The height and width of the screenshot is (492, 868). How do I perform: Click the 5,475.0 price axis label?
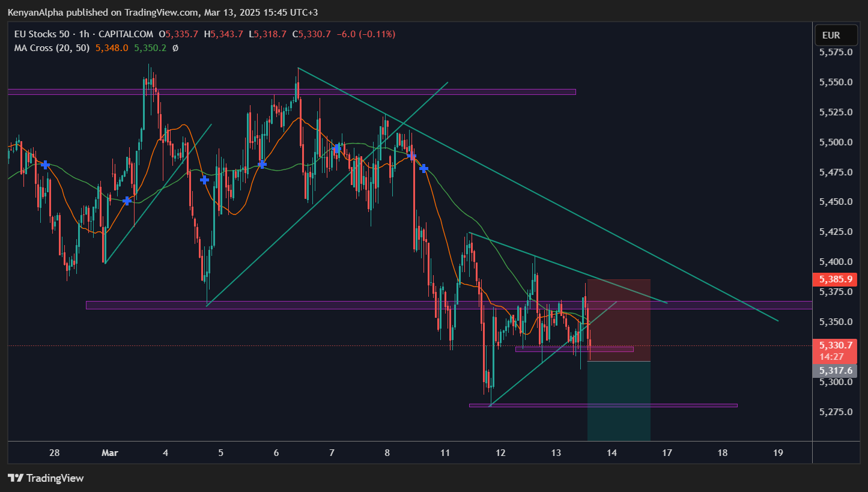pyautogui.click(x=836, y=172)
